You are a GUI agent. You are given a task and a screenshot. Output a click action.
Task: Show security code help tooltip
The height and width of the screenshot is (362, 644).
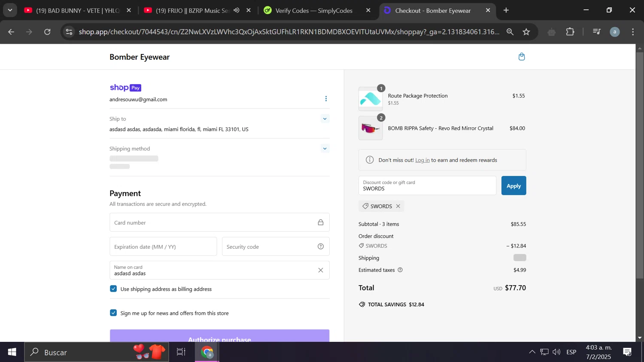321,246
